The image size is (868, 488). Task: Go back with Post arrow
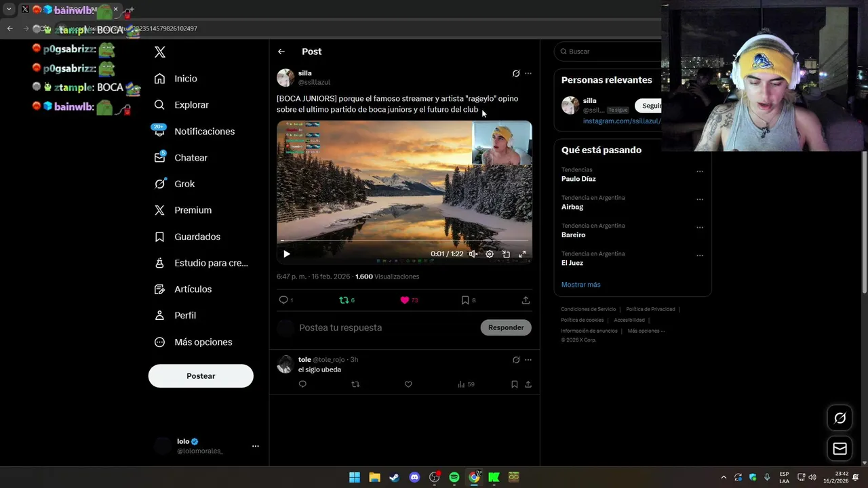point(281,52)
